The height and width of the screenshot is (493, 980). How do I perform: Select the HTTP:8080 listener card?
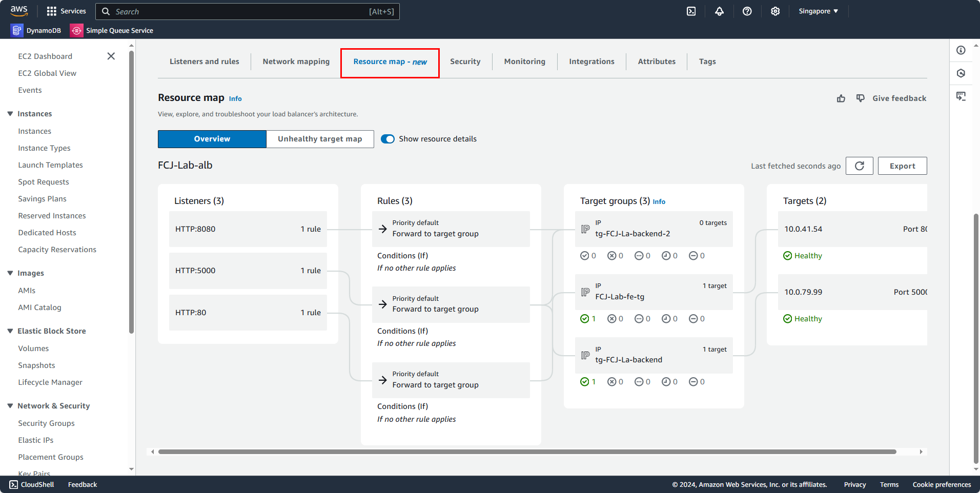[248, 229]
